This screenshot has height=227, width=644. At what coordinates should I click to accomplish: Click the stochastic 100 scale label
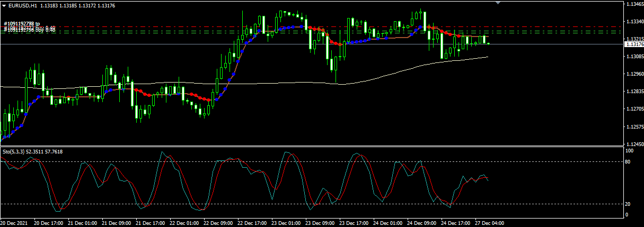630,151
